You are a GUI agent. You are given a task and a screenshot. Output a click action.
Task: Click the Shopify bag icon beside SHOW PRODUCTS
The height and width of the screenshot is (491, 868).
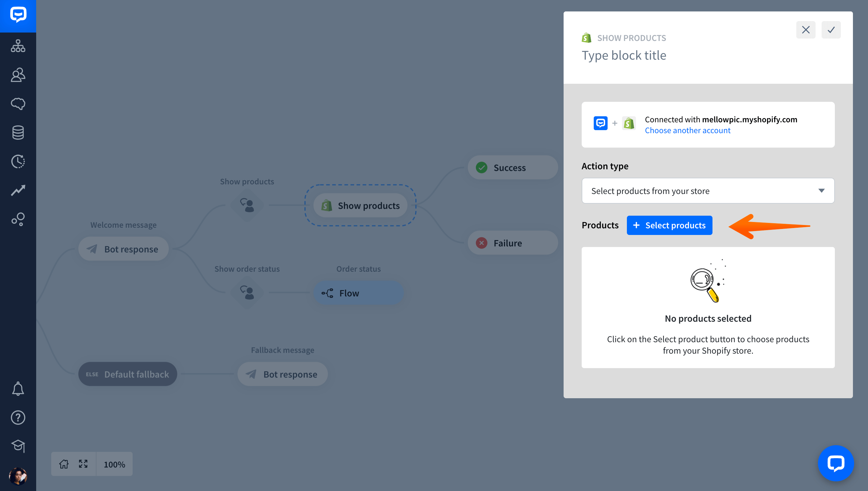(x=587, y=38)
